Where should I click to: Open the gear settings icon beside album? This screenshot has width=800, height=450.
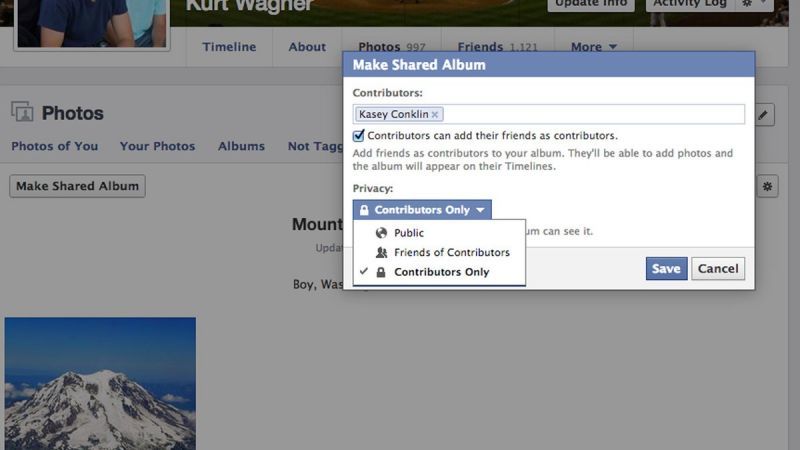(767, 186)
